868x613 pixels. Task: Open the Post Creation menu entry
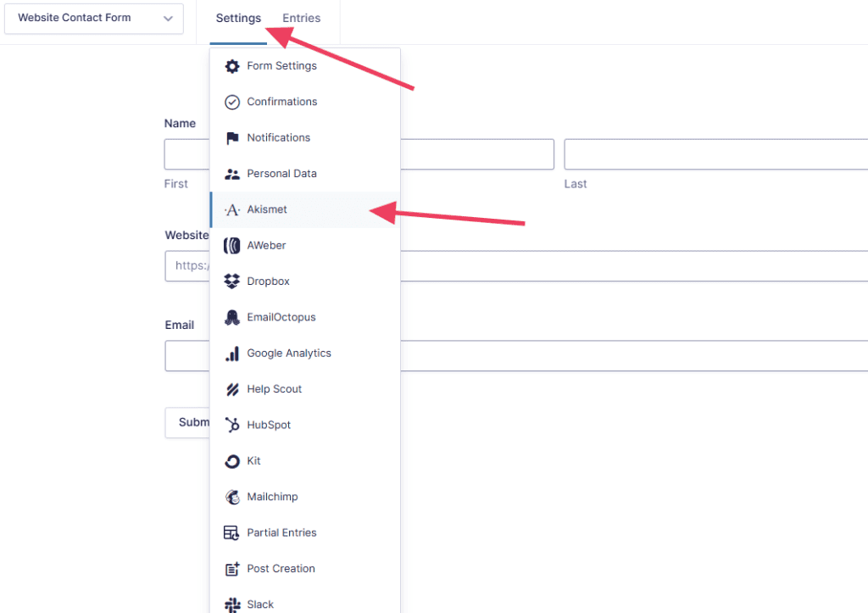[x=305, y=569]
